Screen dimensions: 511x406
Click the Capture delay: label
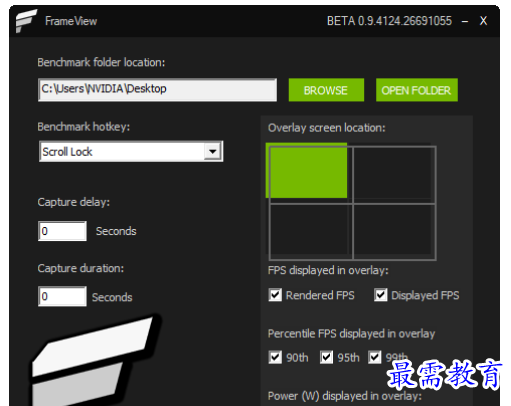[x=74, y=202]
